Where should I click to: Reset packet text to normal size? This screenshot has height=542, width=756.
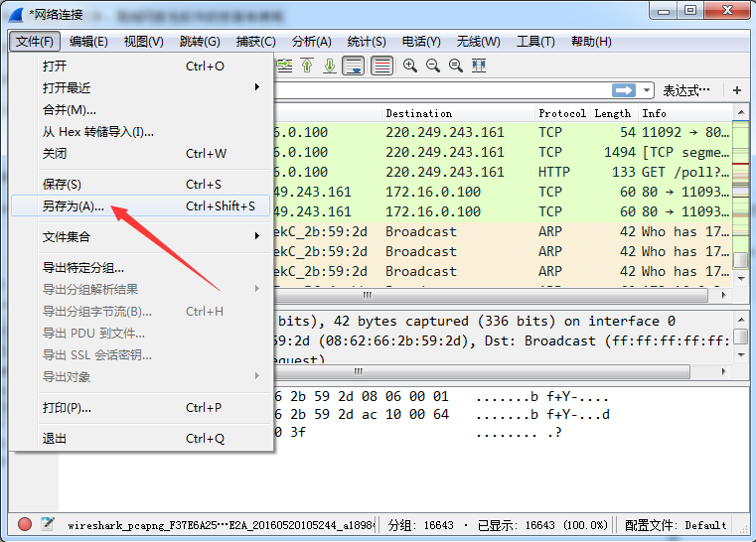coord(455,66)
